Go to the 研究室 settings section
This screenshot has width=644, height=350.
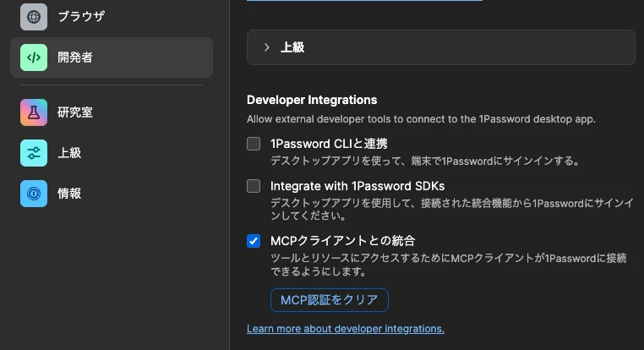pyautogui.click(x=112, y=112)
